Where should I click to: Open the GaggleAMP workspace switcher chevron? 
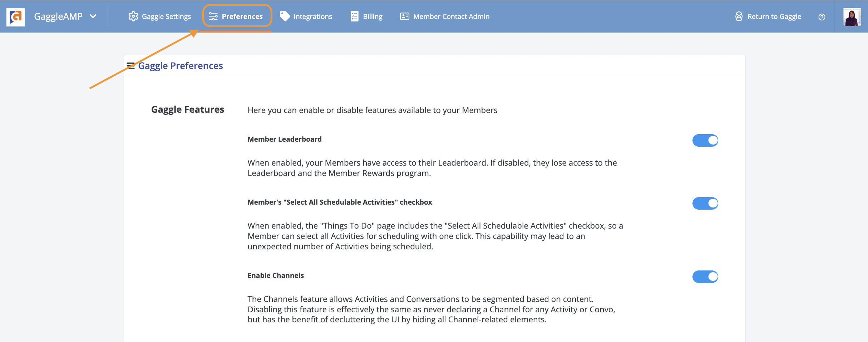pos(93,16)
